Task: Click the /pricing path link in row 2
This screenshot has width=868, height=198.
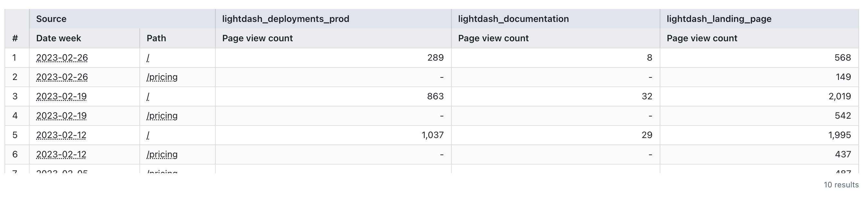Action: click(x=162, y=77)
